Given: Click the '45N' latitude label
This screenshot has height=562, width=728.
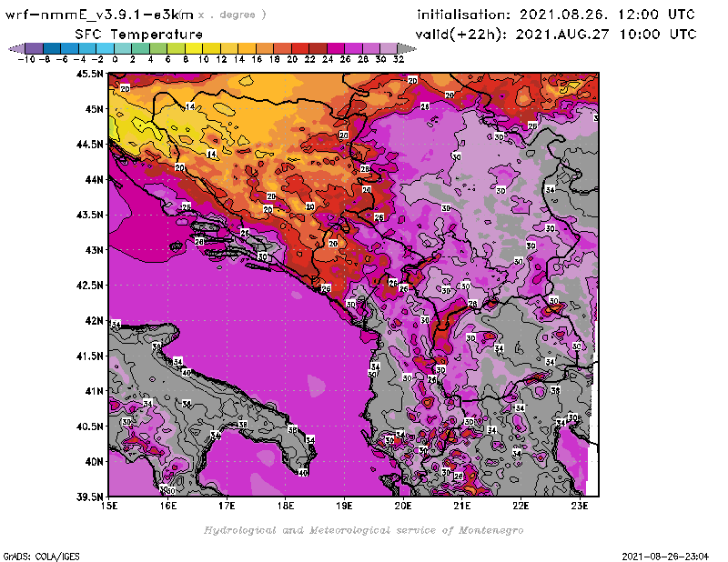Looking at the screenshot, I should (x=94, y=109).
